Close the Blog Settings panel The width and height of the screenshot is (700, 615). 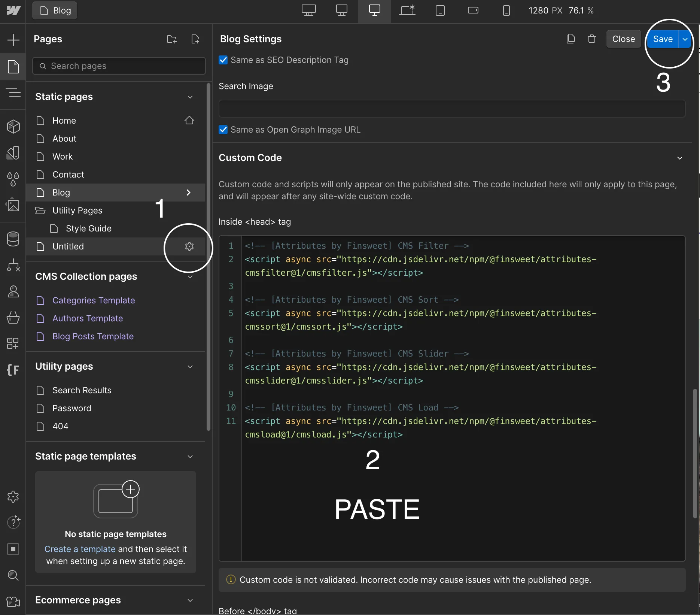(x=624, y=39)
